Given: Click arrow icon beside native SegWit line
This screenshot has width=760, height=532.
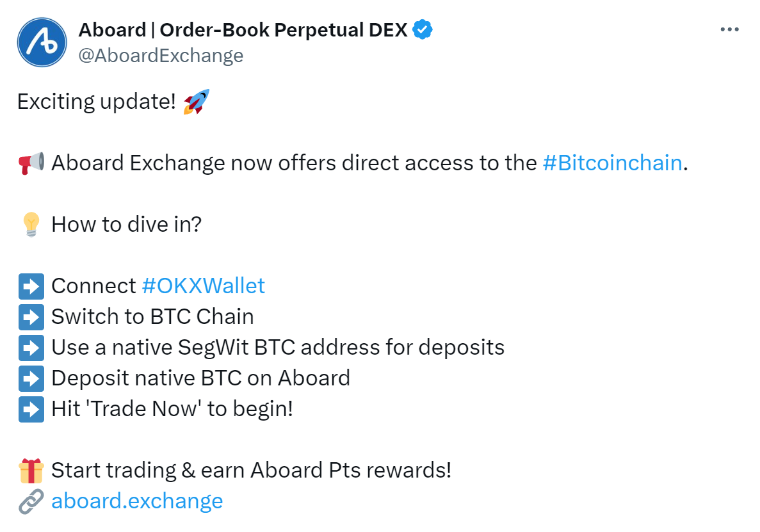Looking at the screenshot, I should pos(31,348).
